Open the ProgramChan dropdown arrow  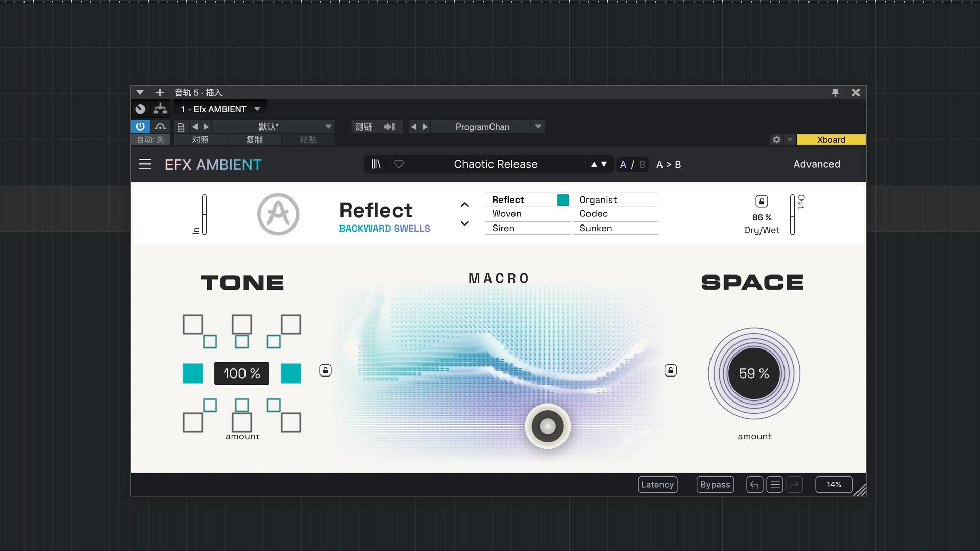click(x=538, y=127)
